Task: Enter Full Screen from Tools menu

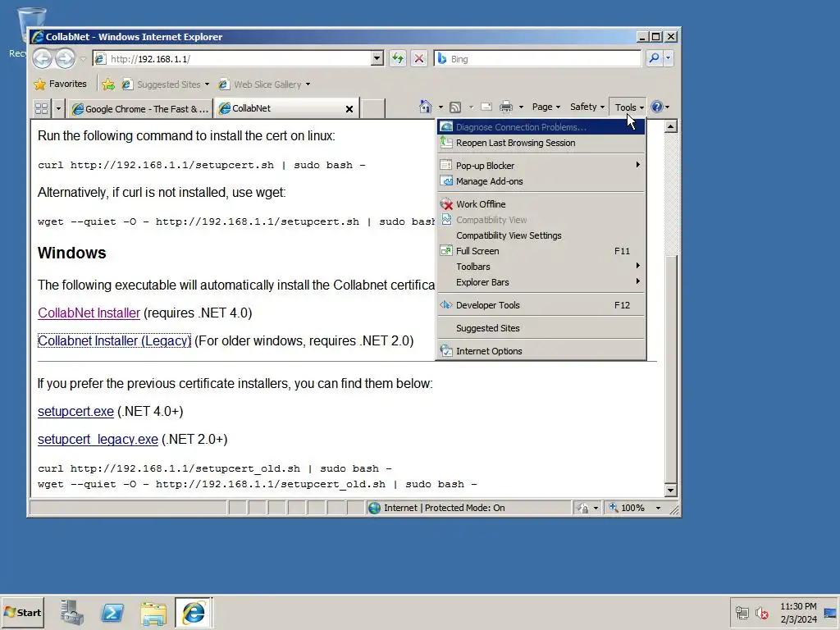Action: (541, 251)
